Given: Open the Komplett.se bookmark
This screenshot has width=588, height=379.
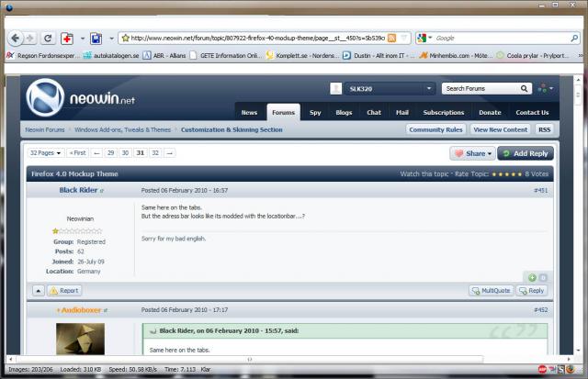Looking at the screenshot, I should pyautogui.click(x=302, y=55).
